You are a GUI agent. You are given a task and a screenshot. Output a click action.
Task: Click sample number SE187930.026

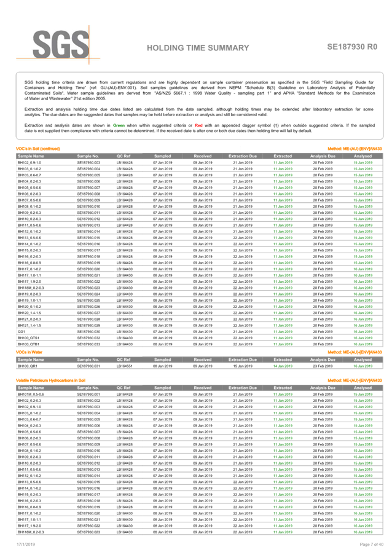89,307
